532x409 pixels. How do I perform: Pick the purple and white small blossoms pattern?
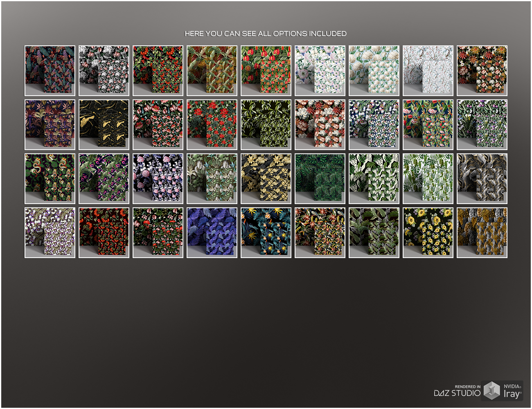click(50, 233)
